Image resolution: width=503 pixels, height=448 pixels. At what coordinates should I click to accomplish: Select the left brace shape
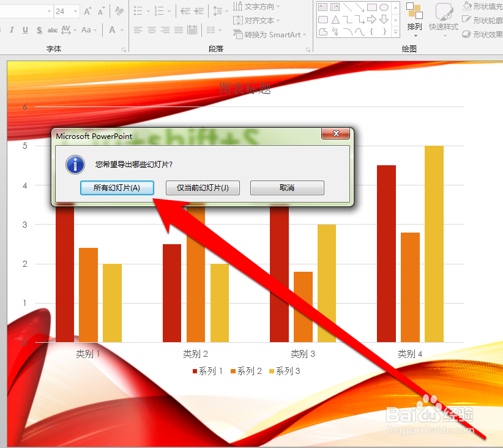click(x=372, y=31)
